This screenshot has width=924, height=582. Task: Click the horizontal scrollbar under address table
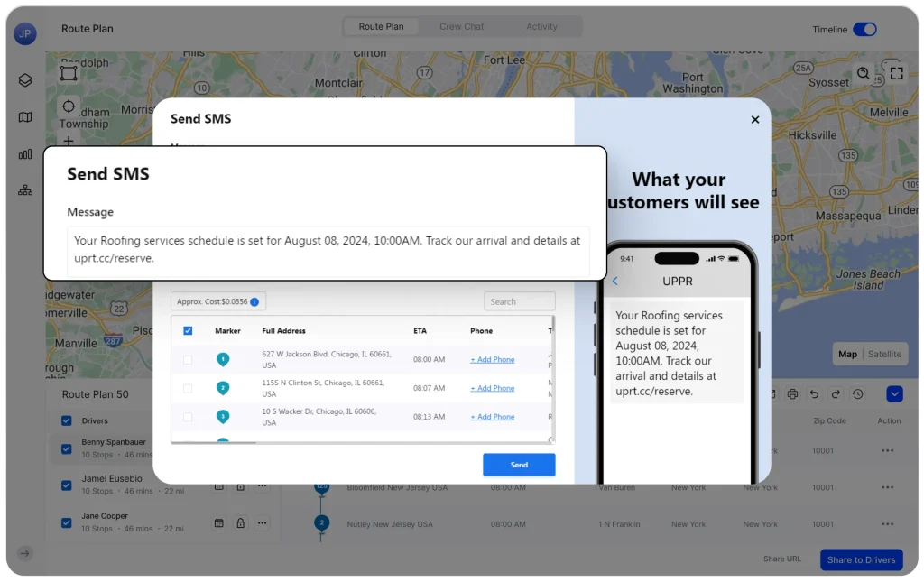(214, 442)
